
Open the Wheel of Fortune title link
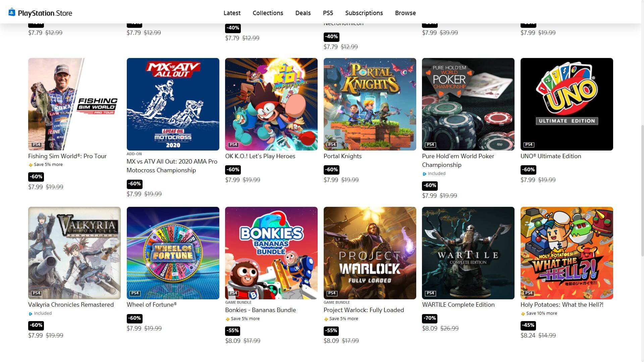click(x=152, y=305)
